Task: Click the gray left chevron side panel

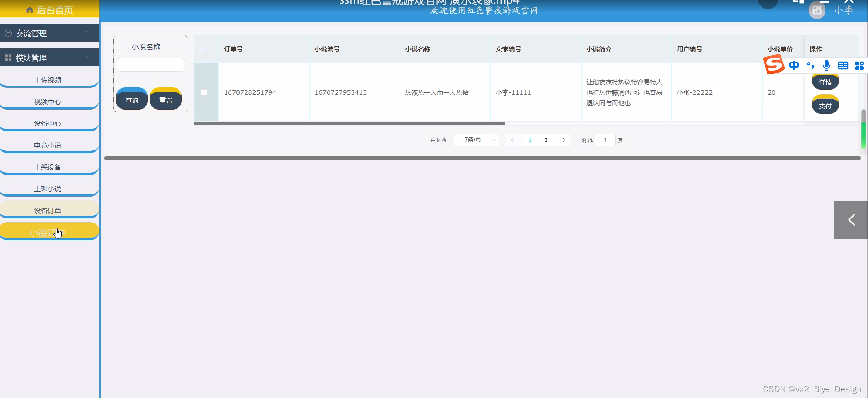Action: 851,220
